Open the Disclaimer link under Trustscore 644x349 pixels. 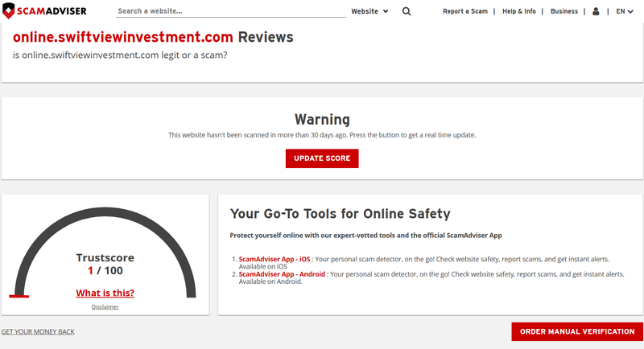point(105,306)
